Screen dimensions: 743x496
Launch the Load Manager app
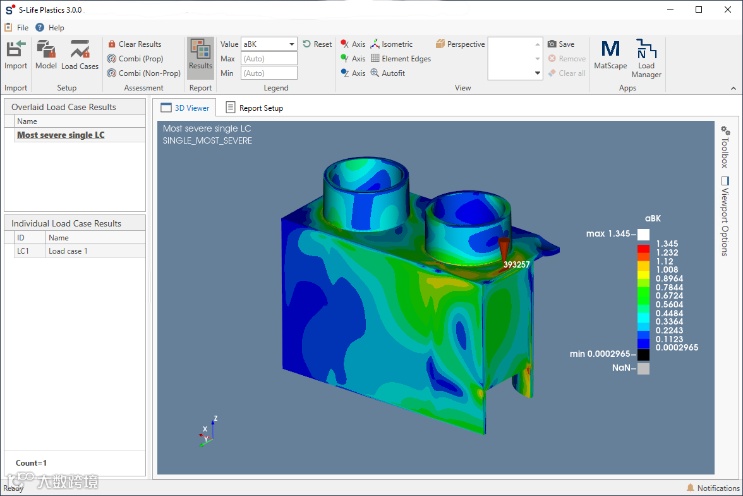[646, 58]
